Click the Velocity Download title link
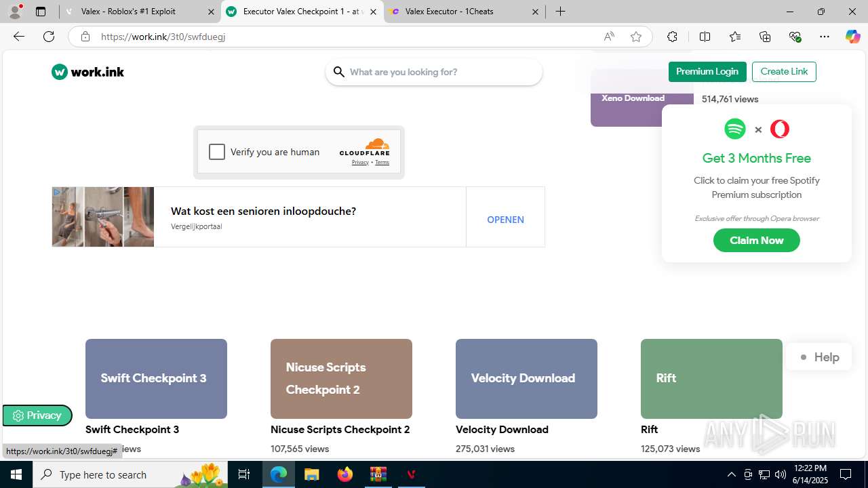Viewport: 868px width, 488px height. (502, 430)
